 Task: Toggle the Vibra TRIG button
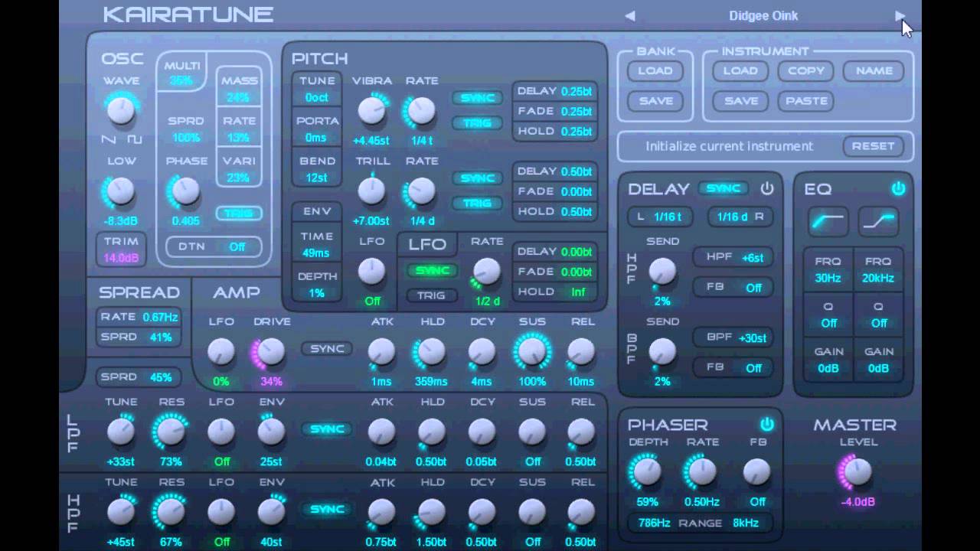[x=477, y=122]
